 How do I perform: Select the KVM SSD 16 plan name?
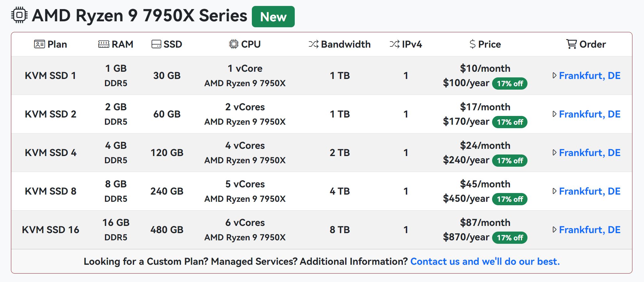point(50,230)
